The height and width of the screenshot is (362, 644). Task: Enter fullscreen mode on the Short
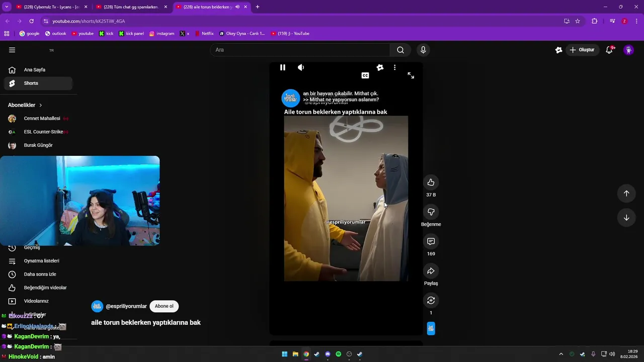(x=411, y=75)
